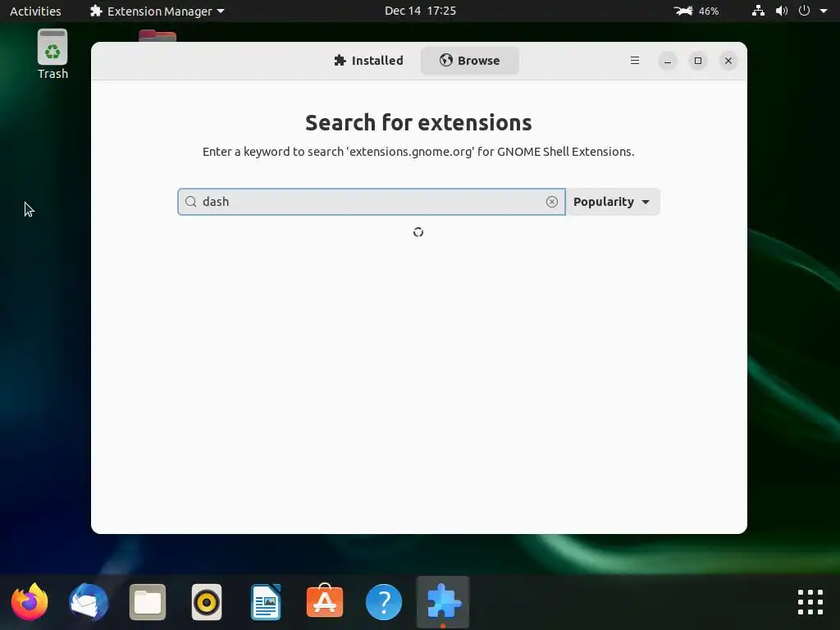Launch LibreOffice Writer from the dock
840x630 pixels.
[x=266, y=601]
